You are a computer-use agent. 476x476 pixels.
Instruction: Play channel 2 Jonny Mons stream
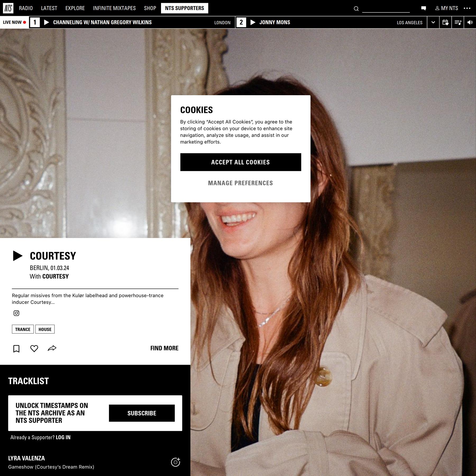tap(253, 22)
